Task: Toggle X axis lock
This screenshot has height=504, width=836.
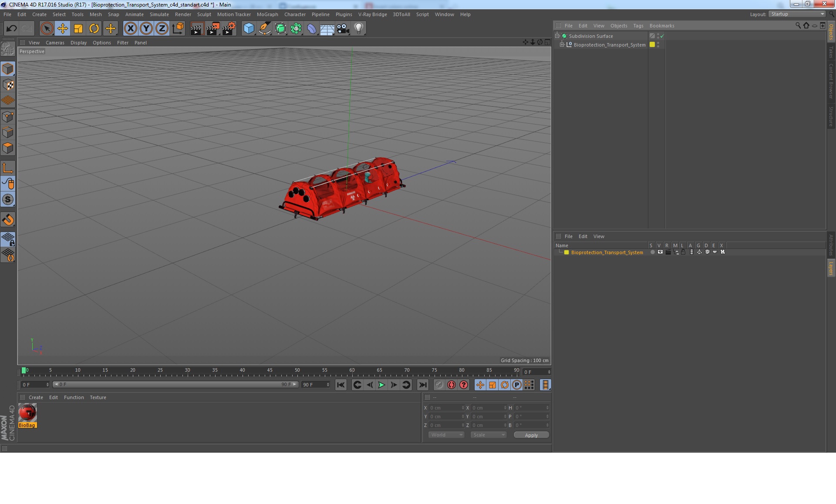Action: [130, 29]
